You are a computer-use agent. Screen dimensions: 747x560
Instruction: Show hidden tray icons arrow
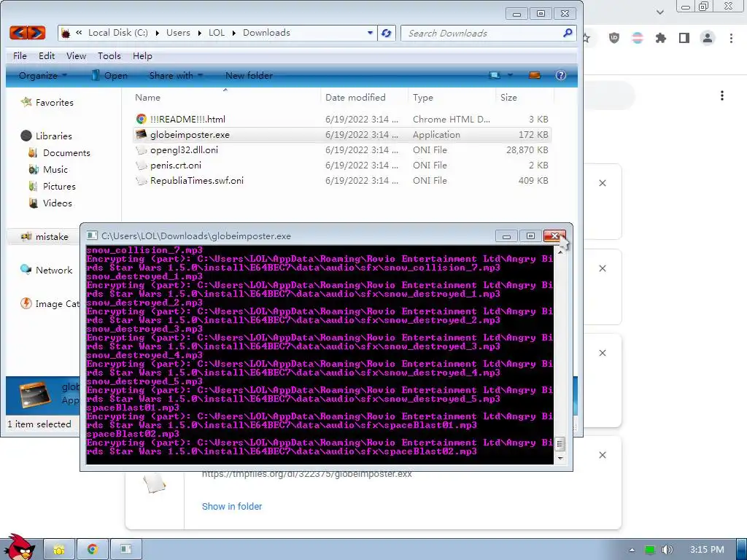tap(632, 550)
